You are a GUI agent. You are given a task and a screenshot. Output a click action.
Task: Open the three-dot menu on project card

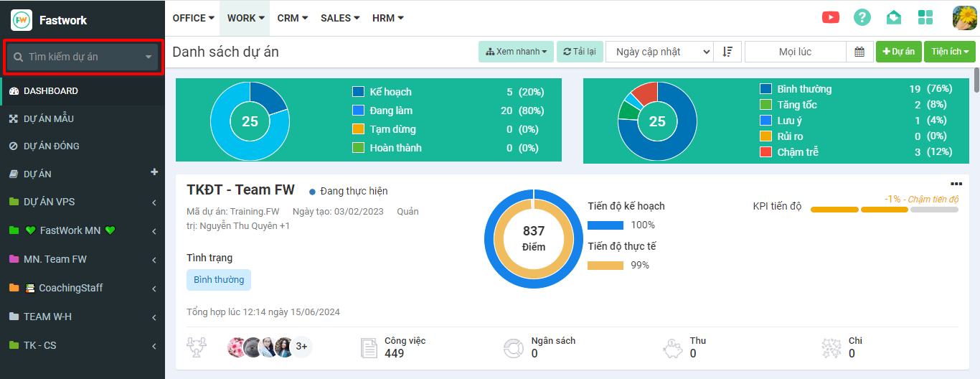tap(956, 184)
